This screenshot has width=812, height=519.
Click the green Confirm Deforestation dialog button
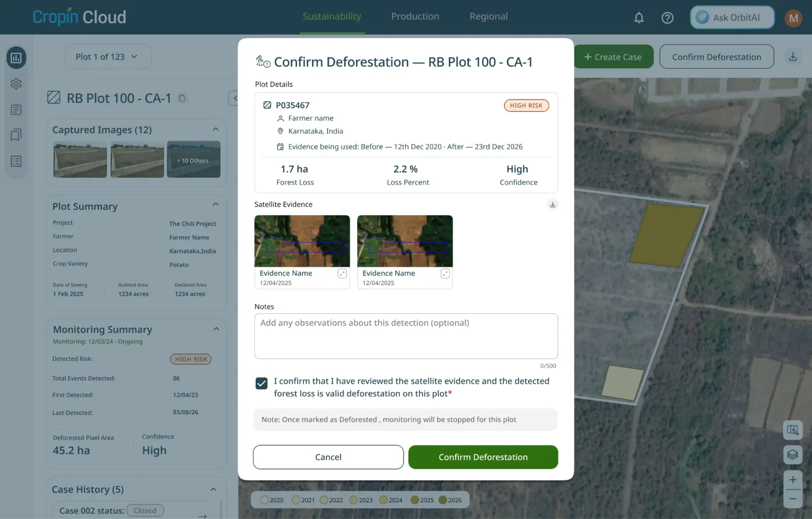483,457
